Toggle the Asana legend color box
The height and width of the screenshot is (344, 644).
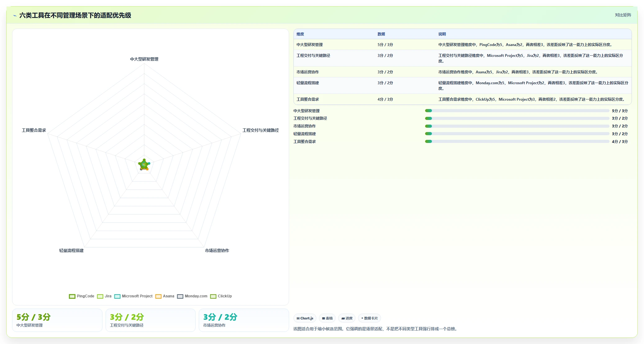158,296
